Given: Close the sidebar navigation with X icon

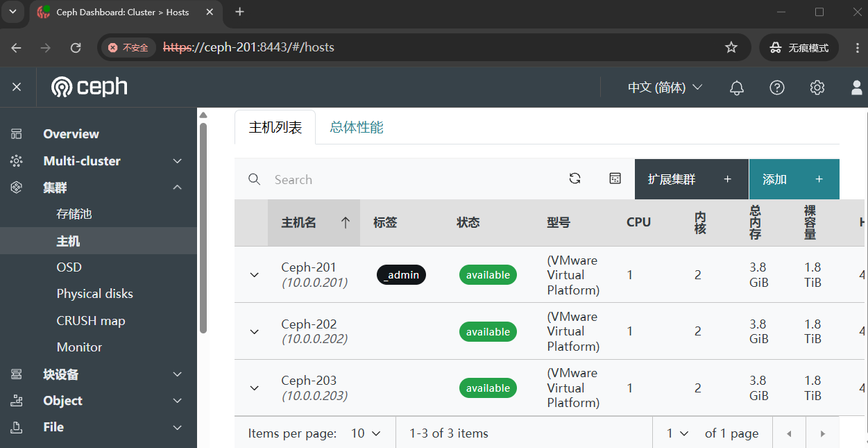Looking at the screenshot, I should pos(17,87).
